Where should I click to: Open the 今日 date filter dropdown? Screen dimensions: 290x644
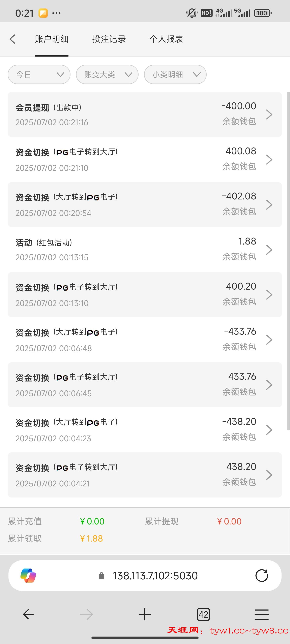pyautogui.click(x=39, y=74)
